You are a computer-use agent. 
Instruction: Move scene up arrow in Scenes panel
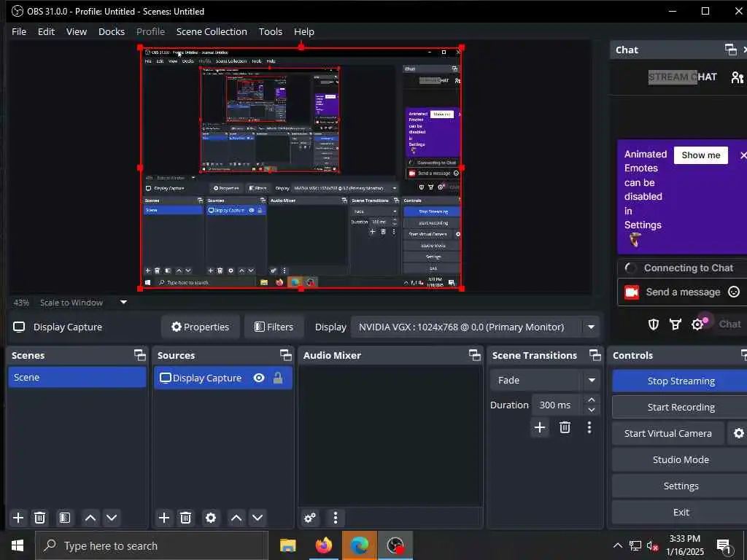click(90, 518)
